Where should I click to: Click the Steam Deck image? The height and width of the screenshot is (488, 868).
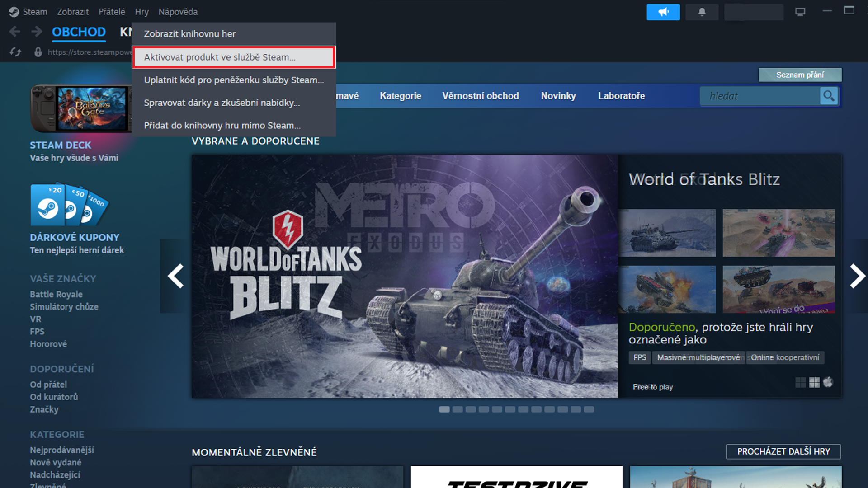pyautogui.click(x=80, y=109)
